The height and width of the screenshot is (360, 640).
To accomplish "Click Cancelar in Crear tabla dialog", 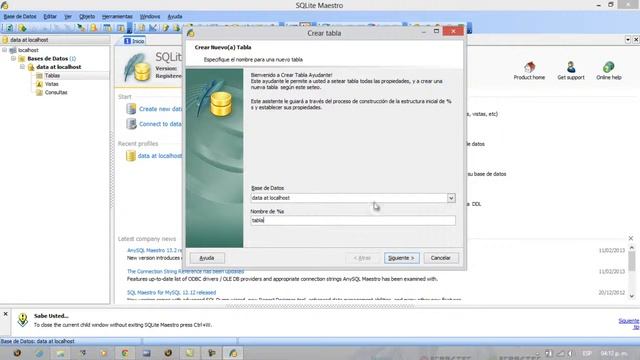I will pos(441,258).
